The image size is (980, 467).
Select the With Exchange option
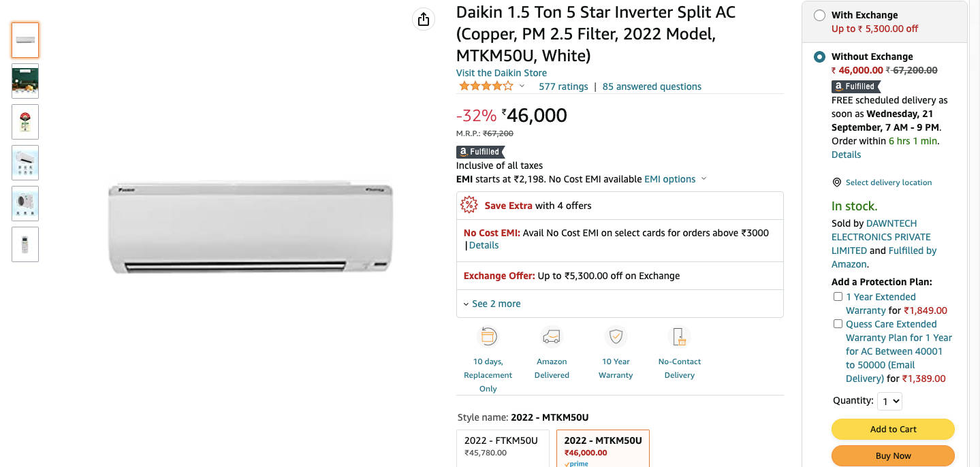tap(819, 14)
